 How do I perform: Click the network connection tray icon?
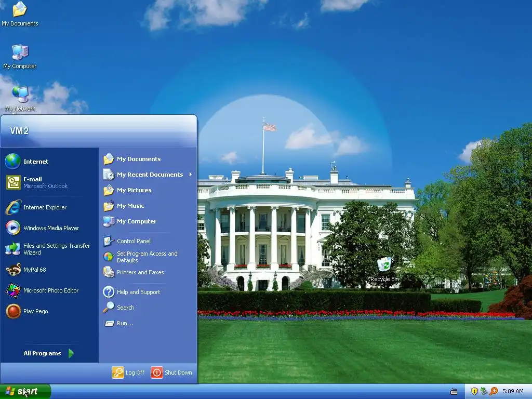484,391
